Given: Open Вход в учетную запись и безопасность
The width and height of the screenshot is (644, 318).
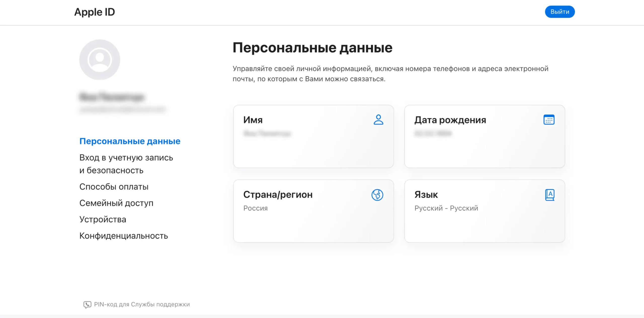Looking at the screenshot, I should tap(126, 164).
